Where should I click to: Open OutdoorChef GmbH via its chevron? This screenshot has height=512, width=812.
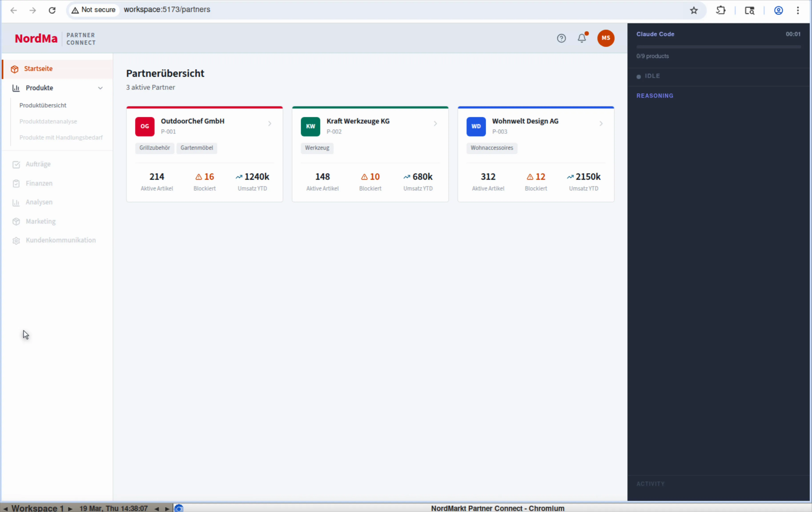tap(269, 123)
